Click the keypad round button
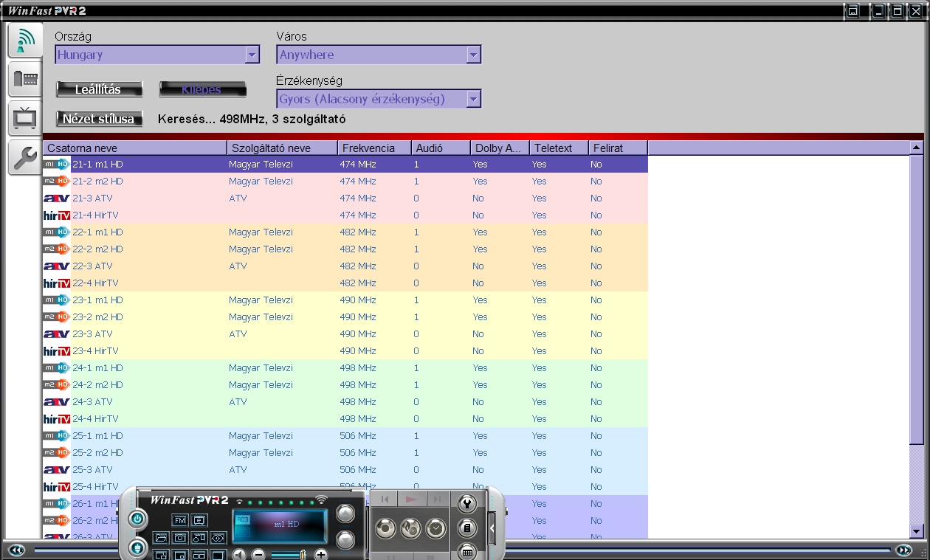The width and height of the screenshot is (930, 560). pos(466,551)
